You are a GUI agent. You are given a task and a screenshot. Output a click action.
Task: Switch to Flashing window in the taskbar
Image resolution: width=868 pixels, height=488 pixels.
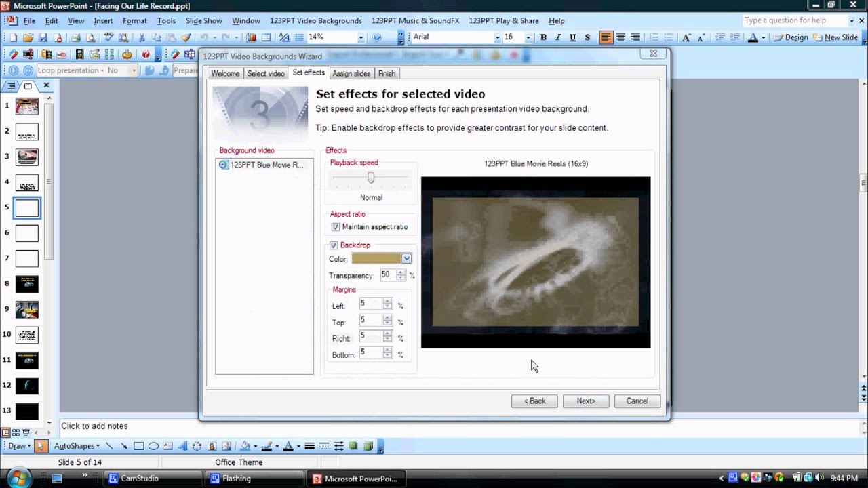pyautogui.click(x=254, y=479)
